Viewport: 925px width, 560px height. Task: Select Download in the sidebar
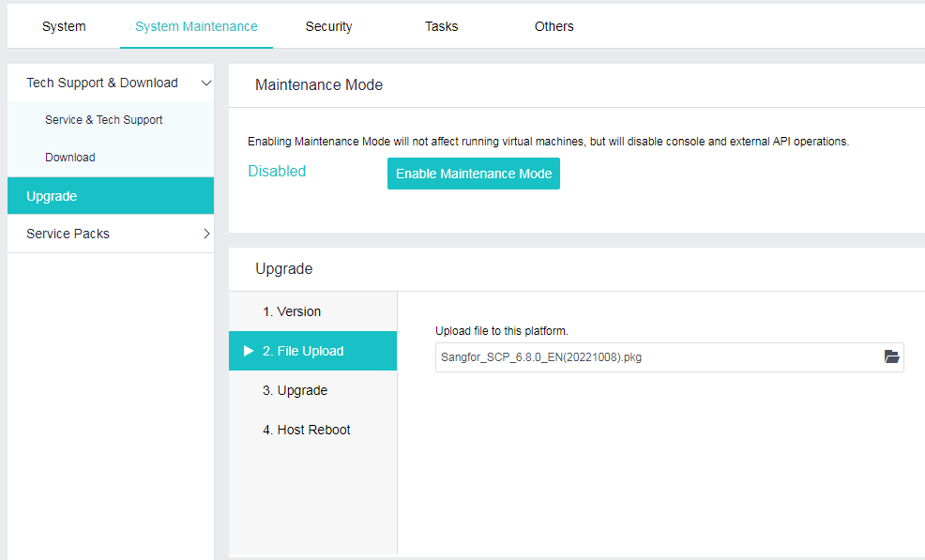coord(70,158)
